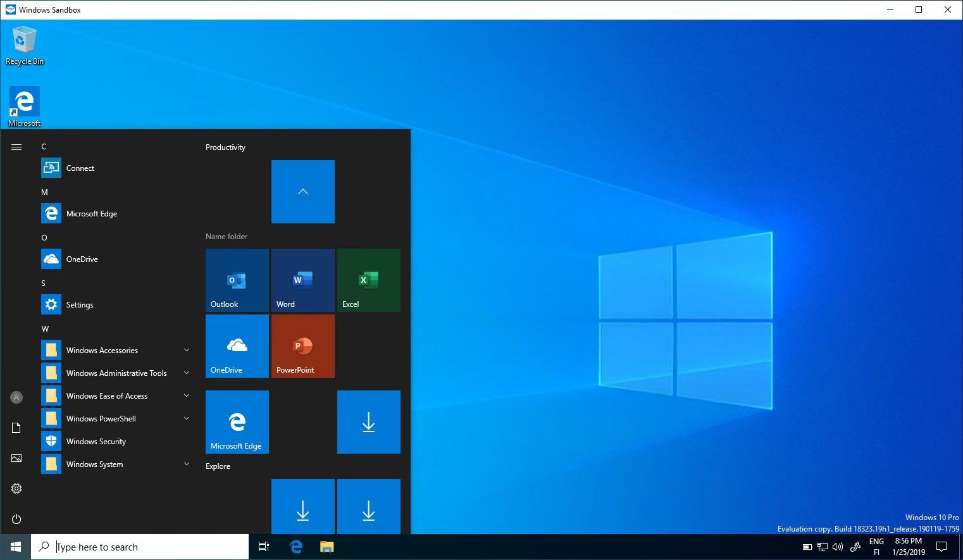
Task: Click the letter C header in app list
Action: [x=44, y=146]
